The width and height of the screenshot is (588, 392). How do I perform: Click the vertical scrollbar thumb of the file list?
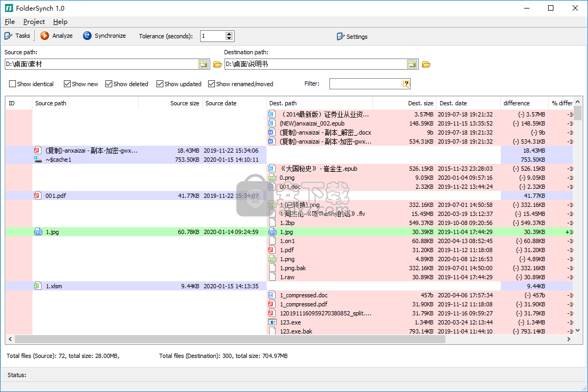click(x=578, y=113)
